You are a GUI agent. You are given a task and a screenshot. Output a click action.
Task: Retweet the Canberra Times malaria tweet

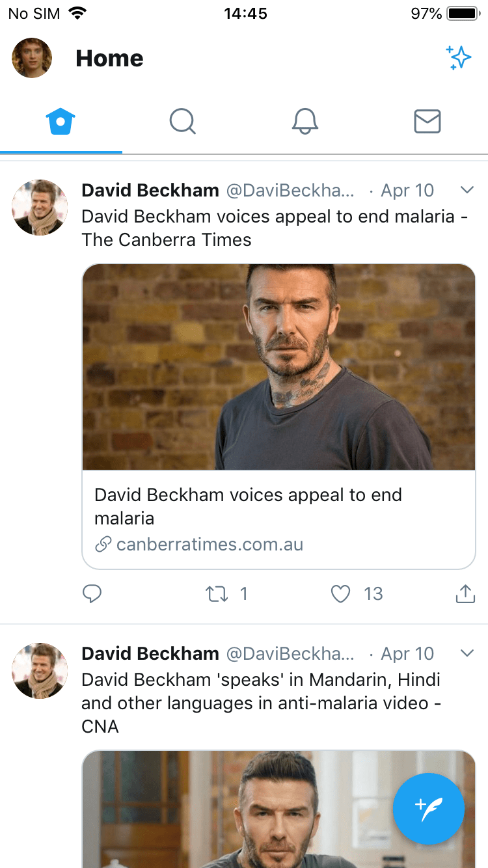(217, 593)
